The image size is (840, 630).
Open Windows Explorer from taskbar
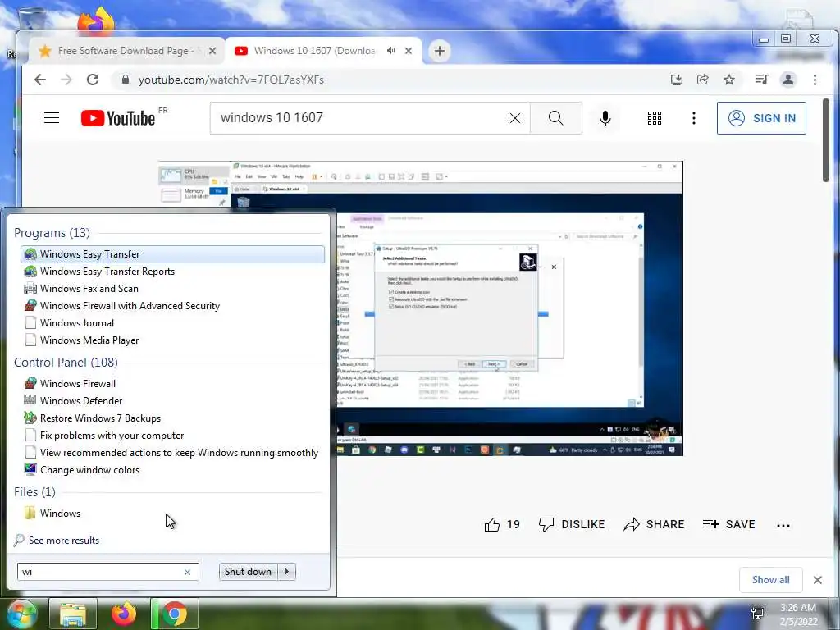pyautogui.click(x=73, y=614)
